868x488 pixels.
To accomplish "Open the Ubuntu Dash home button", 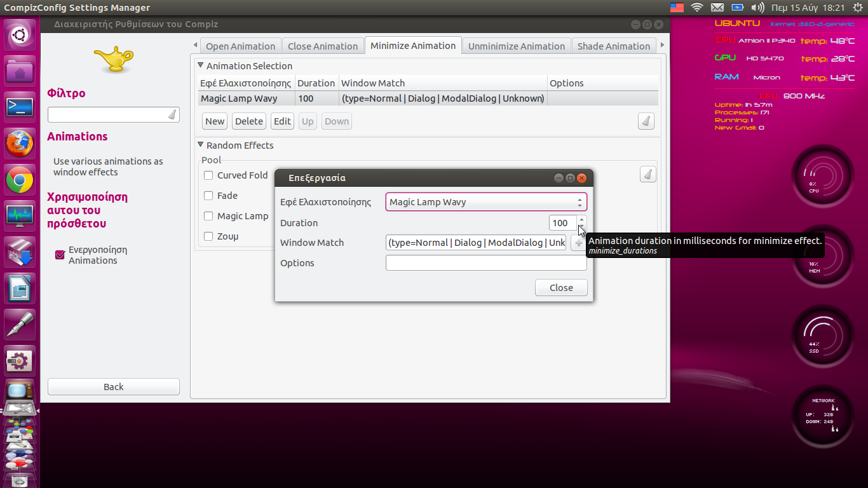I will [20, 35].
